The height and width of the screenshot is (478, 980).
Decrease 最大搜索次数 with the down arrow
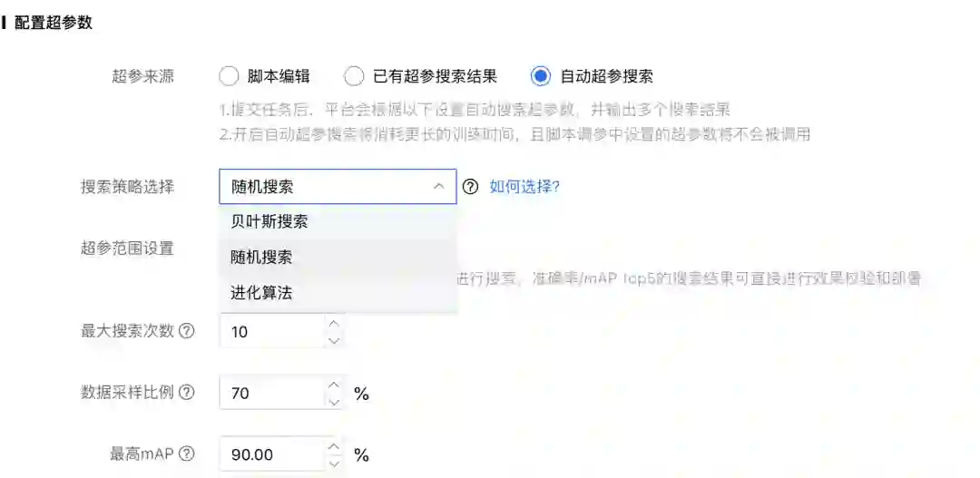(334, 340)
